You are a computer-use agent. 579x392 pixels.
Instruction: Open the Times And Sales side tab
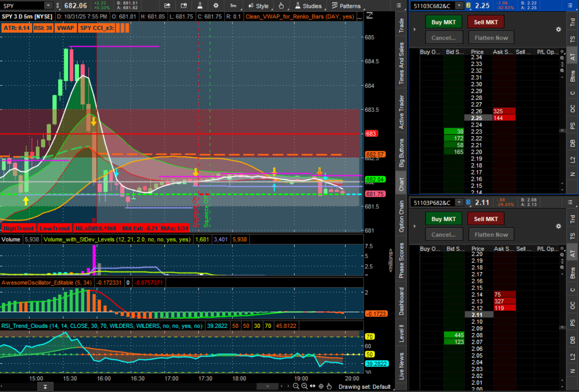(x=402, y=63)
